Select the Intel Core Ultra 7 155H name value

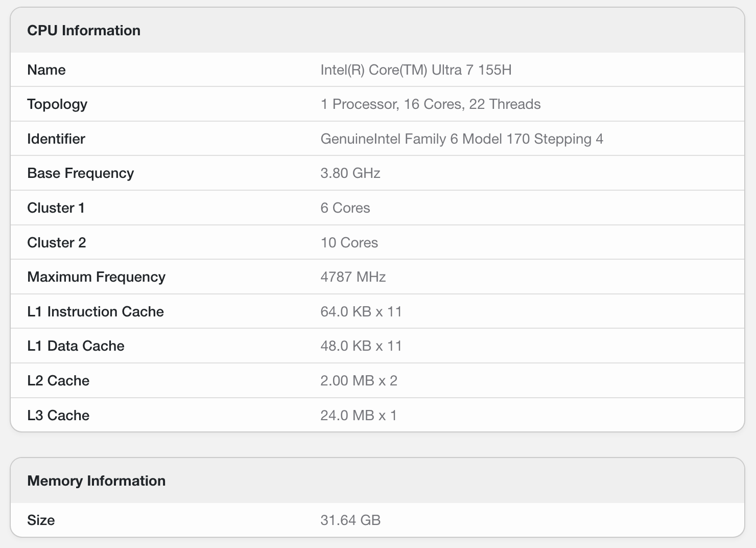(x=416, y=70)
